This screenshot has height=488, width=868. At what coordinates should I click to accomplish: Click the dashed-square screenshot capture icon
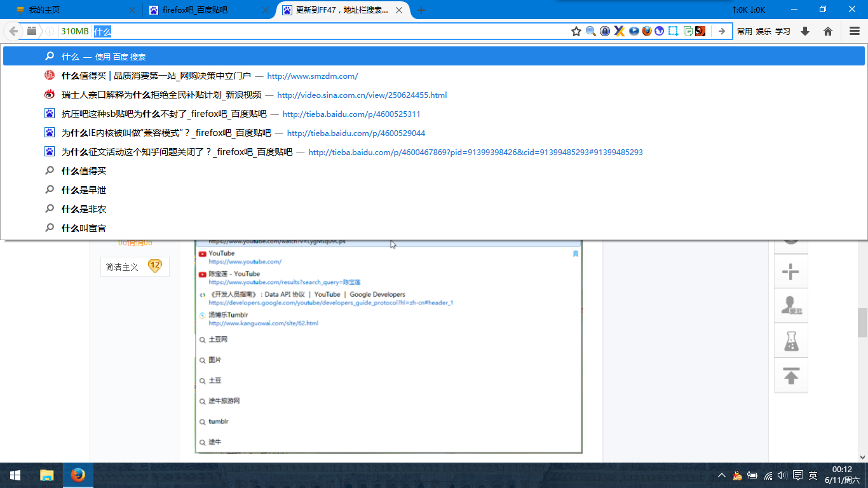pos(673,31)
